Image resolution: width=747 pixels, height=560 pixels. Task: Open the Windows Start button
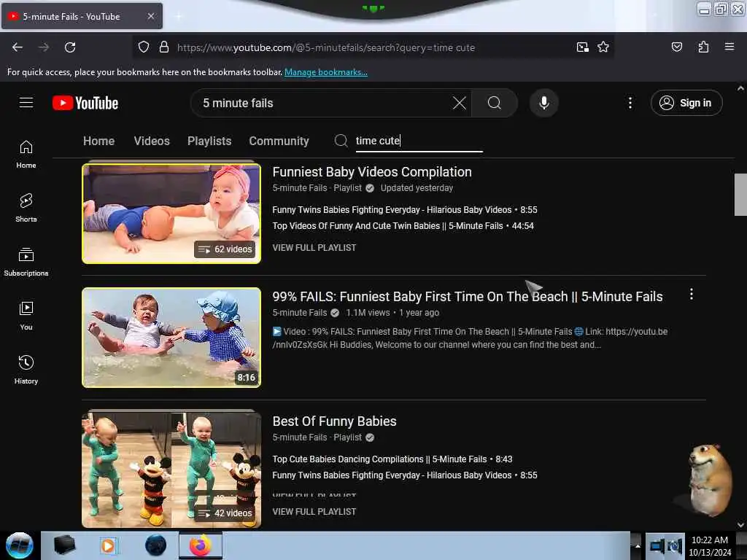(20, 545)
